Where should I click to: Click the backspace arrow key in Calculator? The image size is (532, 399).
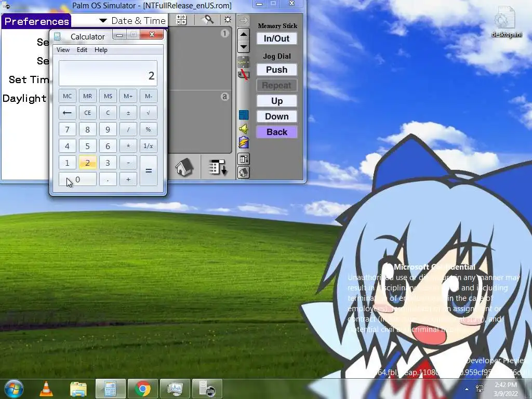67,113
